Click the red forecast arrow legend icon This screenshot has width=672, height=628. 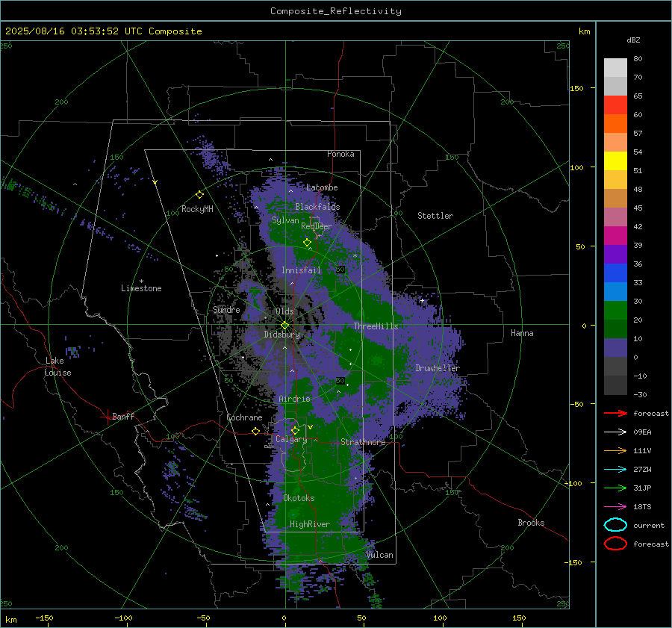tap(615, 413)
